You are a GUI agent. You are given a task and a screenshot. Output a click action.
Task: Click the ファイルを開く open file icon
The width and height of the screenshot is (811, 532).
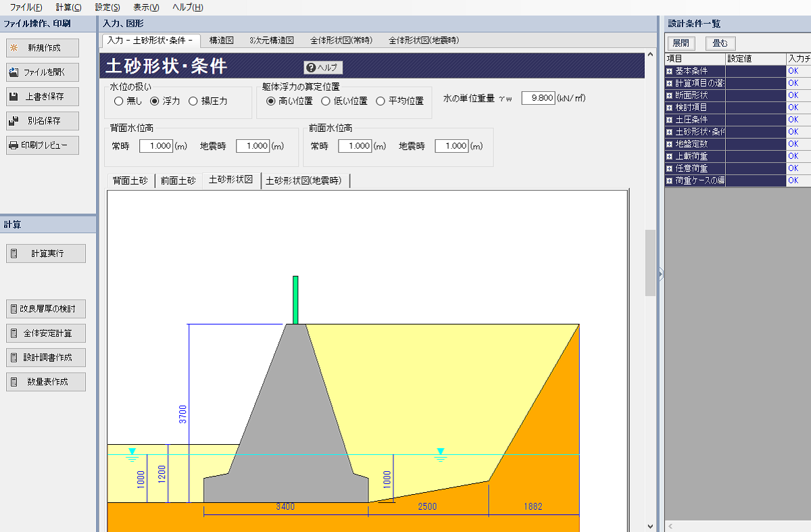tap(14, 72)
